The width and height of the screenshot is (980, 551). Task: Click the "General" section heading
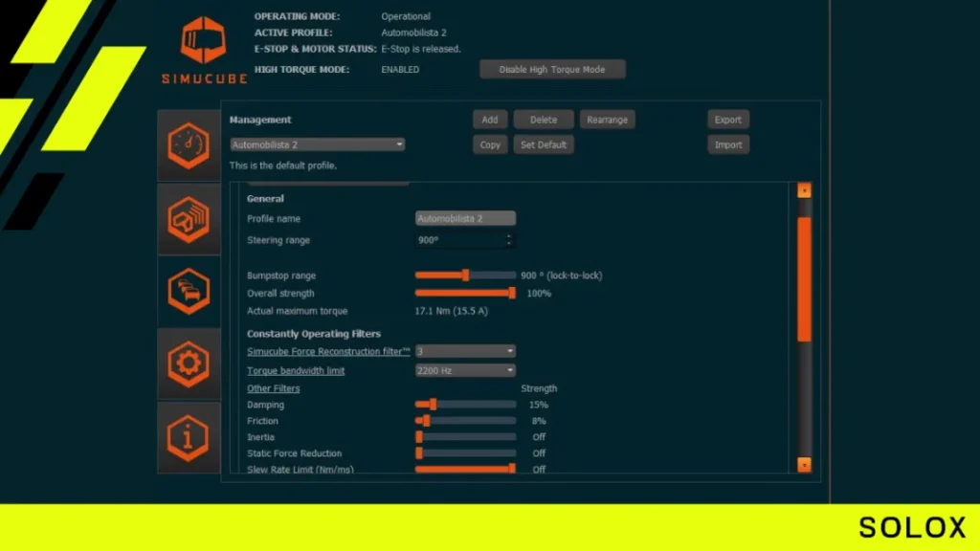(265, 199)
